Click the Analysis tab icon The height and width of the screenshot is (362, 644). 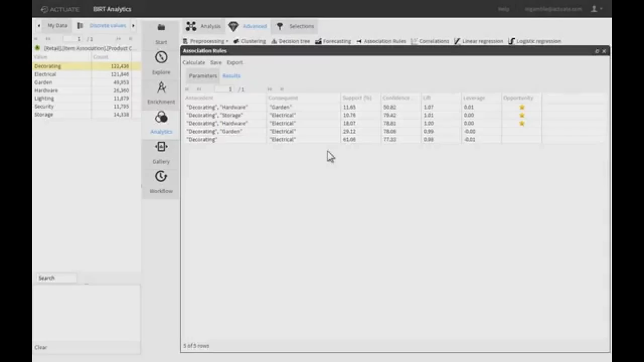click(x=191, y=26)
